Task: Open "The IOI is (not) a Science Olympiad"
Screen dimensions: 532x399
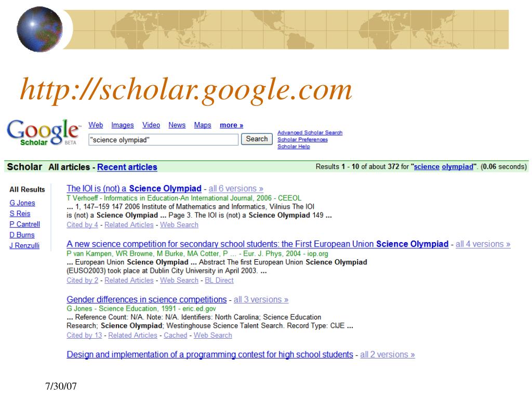Action: point(134,189)
